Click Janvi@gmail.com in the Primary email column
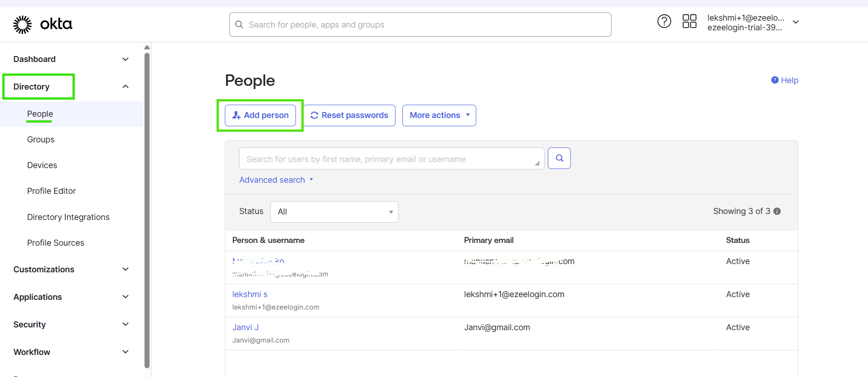Screen dimensions: 868x377 pyautogui.click(x=497, y=327)
